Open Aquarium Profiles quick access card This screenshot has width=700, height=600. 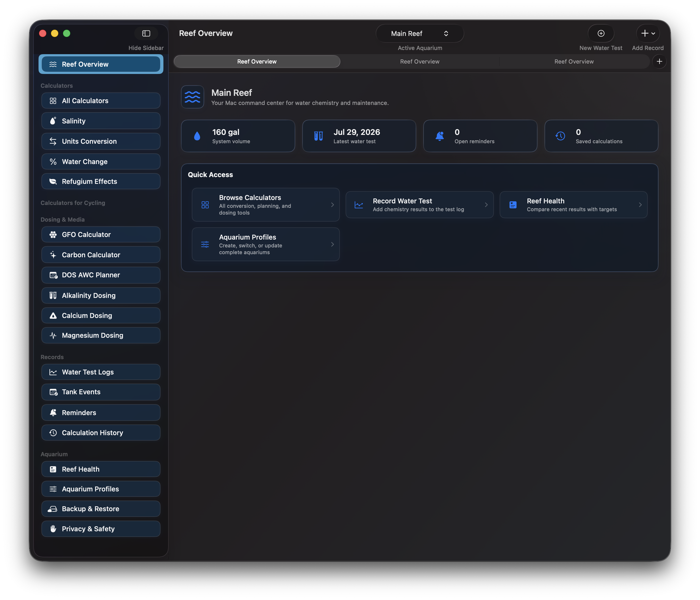(265, 244)
